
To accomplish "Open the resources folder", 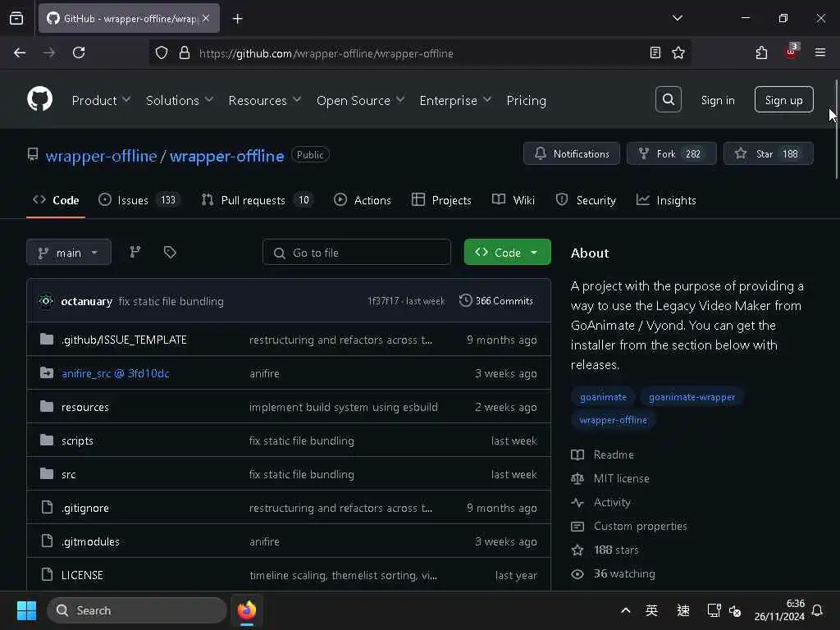I will (84, 407).
